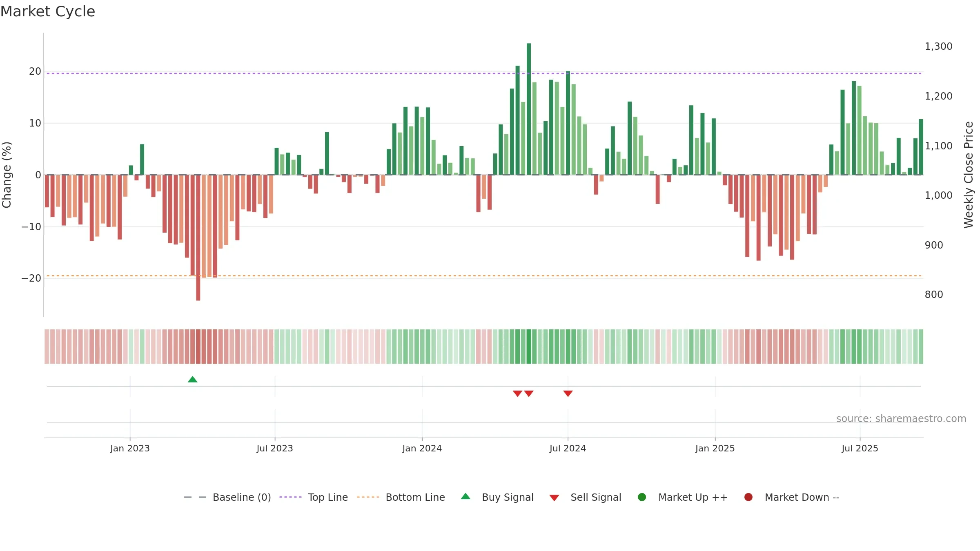Click the Jan 2024 axis label
This screenshot has height=551, width=980.
[x=422, y=448]
